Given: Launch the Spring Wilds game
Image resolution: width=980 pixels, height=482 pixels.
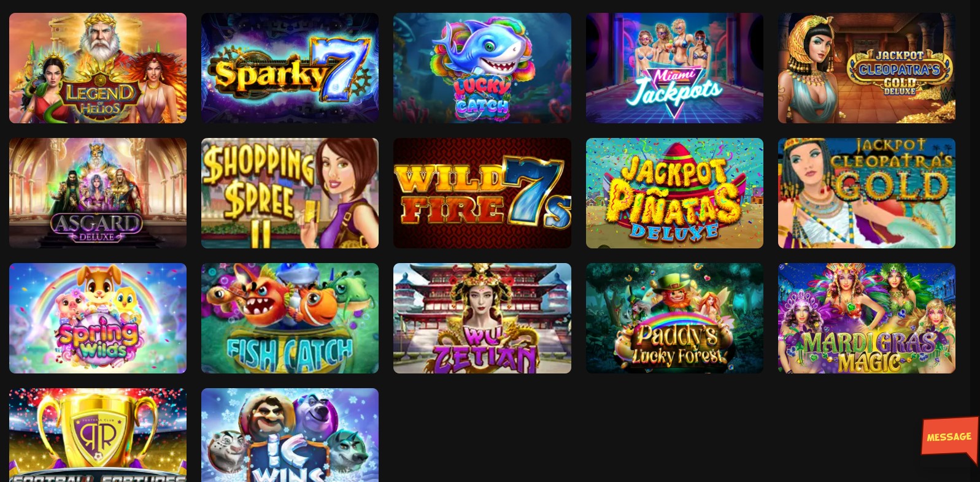Looking at the screenshot, I should click(98, 318).
